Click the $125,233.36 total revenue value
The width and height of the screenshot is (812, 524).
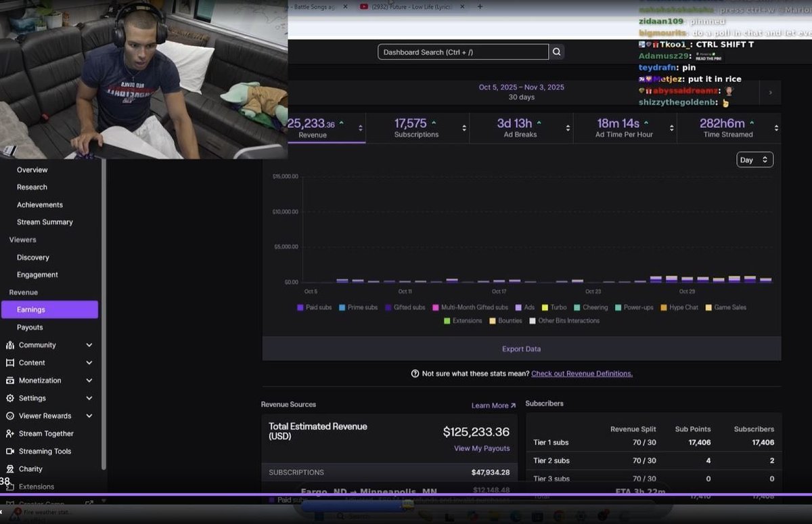click(476, 432)
